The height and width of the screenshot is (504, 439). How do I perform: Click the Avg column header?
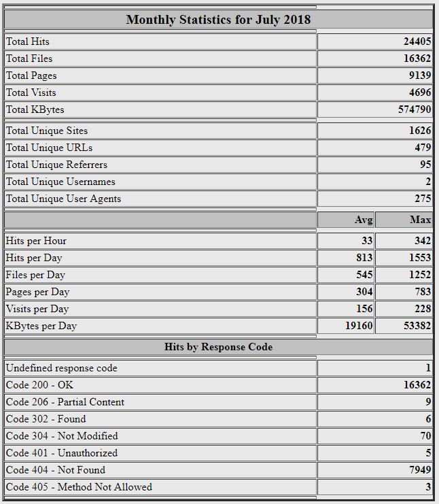(x=364, y=220)
